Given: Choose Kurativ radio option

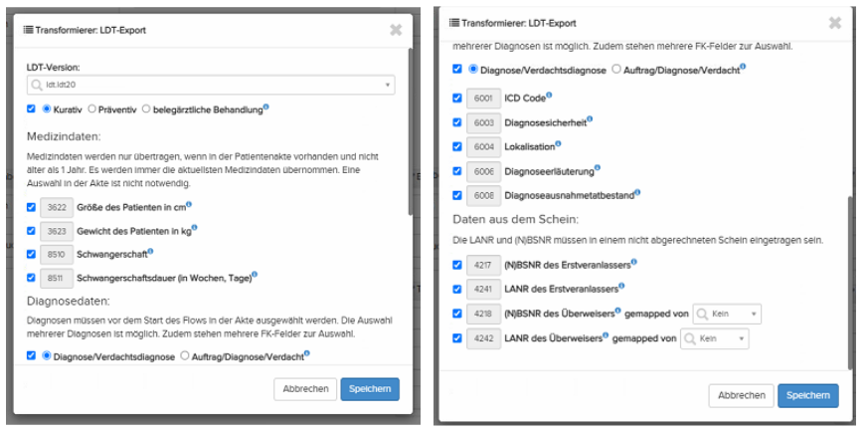Looking at the screenshot, I should click(x=47, y=108).
